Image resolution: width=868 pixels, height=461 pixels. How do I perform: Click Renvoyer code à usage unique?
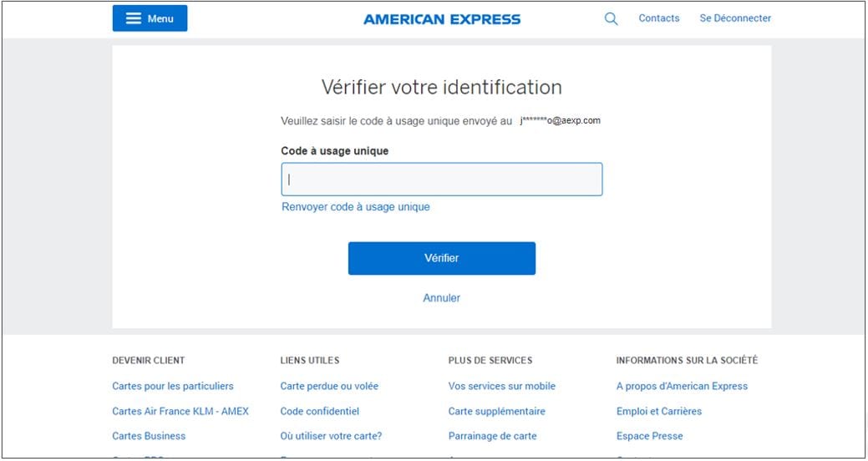click(x=355, y=207)
